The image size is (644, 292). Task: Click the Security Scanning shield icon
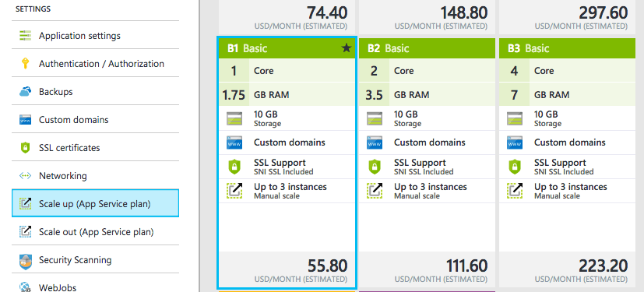pos(26,260)
